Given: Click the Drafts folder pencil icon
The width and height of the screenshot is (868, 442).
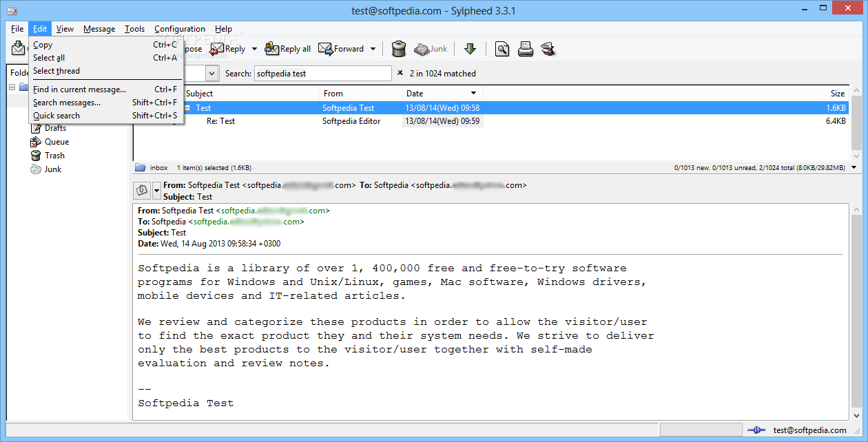Looking at the screenshot, I should 36,128.
